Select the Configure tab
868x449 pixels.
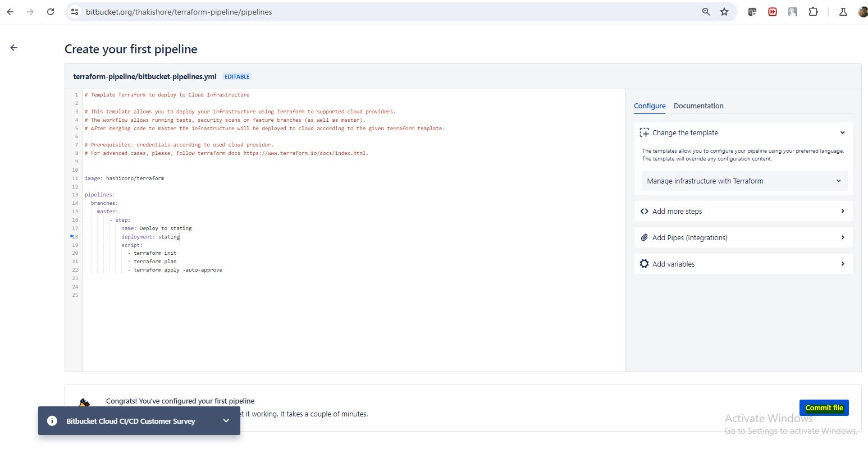coord(649,106)
